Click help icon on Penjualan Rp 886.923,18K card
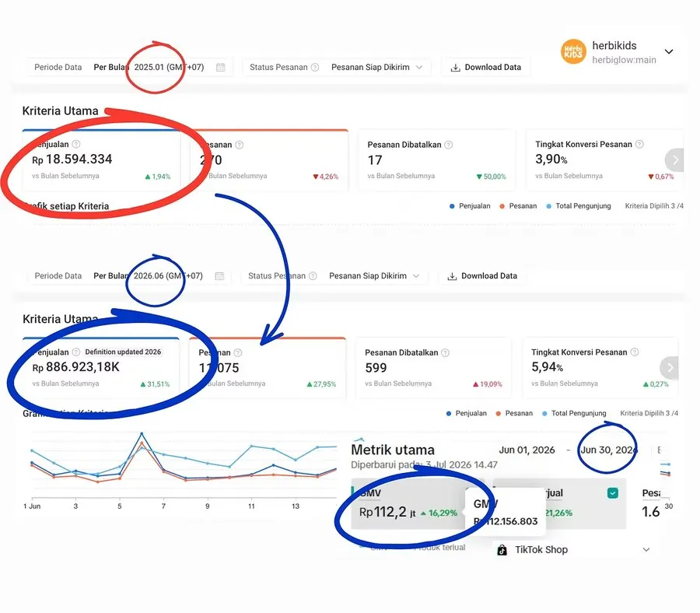The width and height of the screenshot is (700, 613). coord(76,352)
